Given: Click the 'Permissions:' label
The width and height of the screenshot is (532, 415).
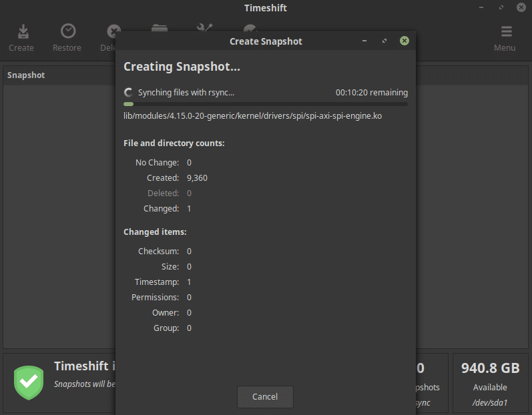Looking at the screenshot, I should tap(156, 298).
